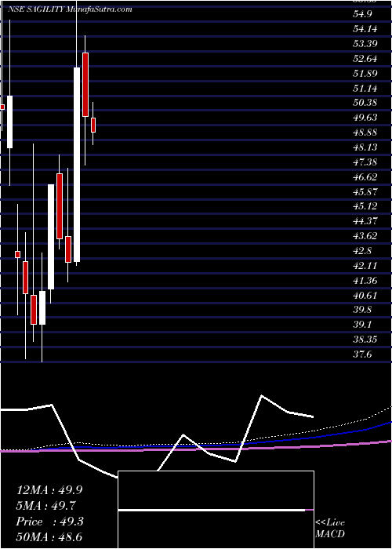Select the last small red candlestick
The height and width of the screenshot is (549, 392).
[93, 125]
